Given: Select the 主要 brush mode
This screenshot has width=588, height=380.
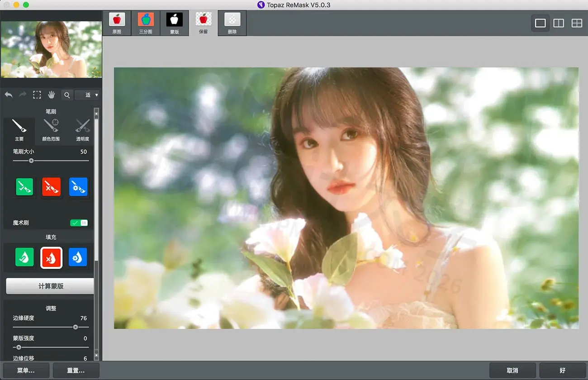Looking at the screenshot, I should pyautogui.click(x=19, y=130).
